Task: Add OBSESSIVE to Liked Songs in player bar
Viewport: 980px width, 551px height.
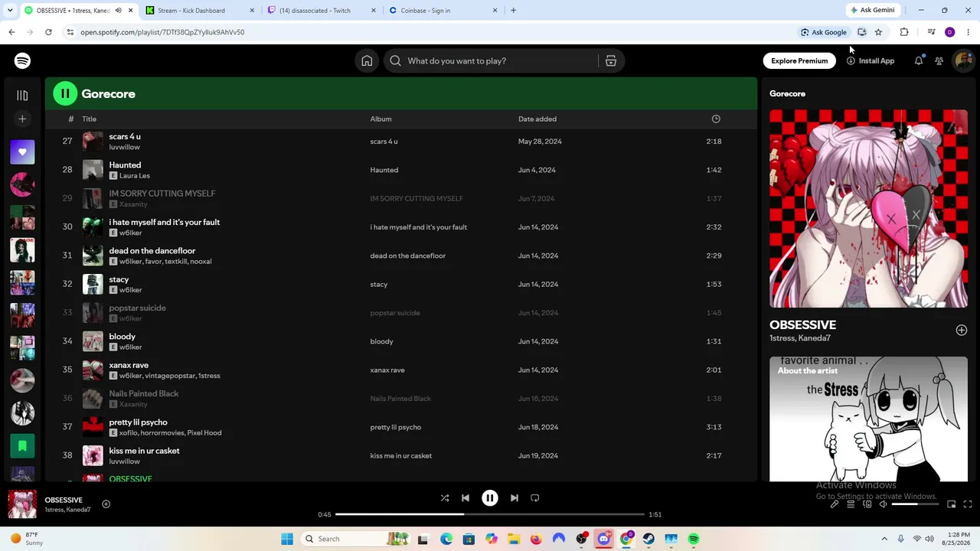Action: pyautogui.click(x=106, y=504)
